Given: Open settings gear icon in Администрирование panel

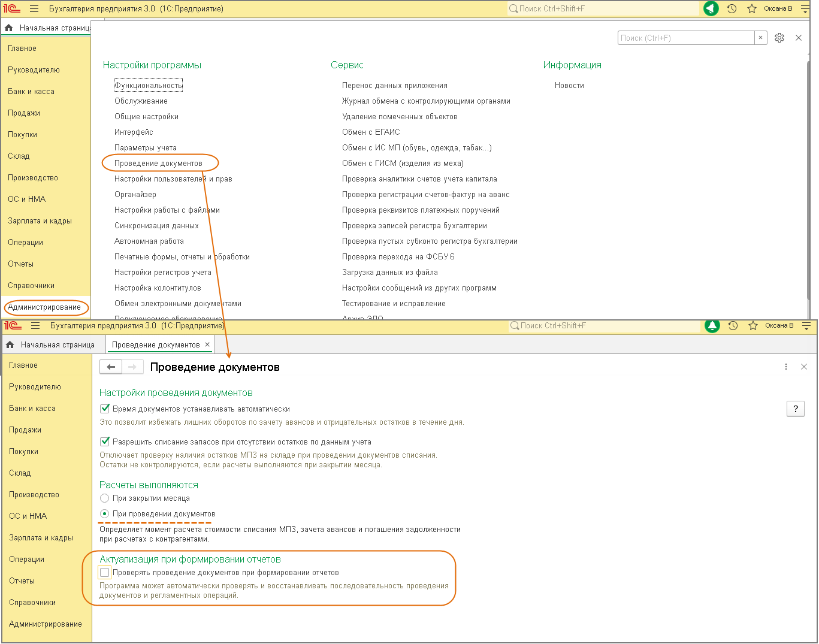Looking at the screenshot, I should (779, 38).
